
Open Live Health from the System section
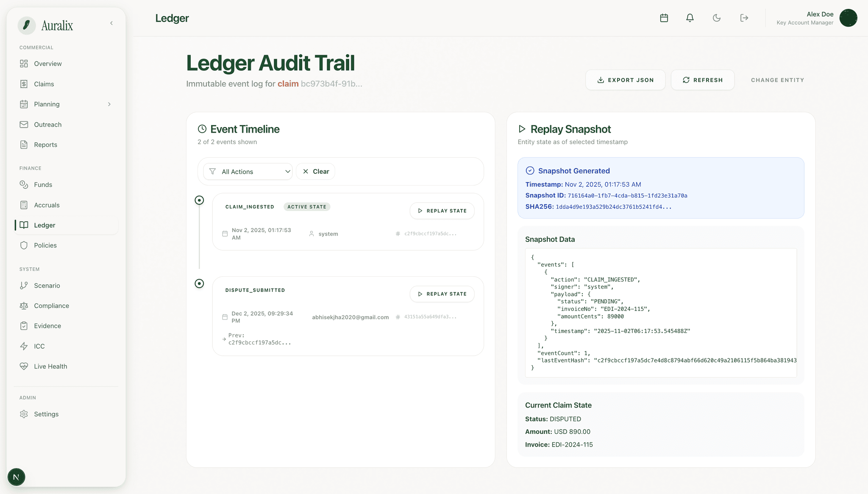tap(50, 366)
